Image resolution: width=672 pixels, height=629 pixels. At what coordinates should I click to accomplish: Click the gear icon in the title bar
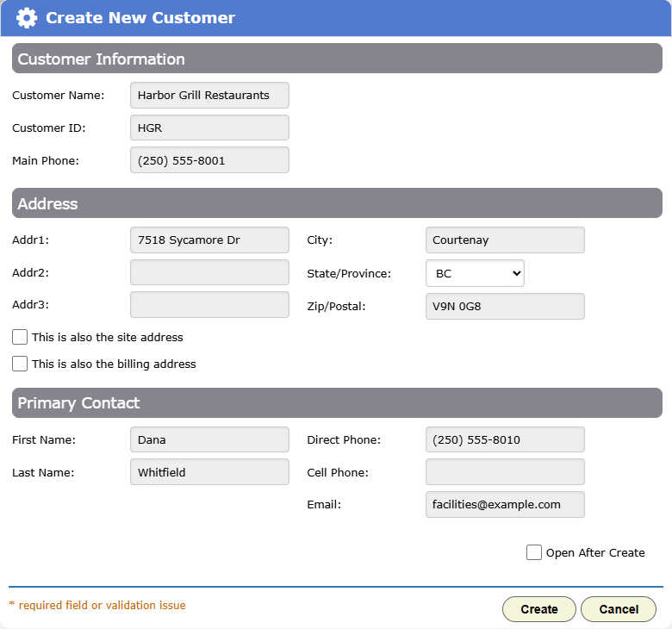tap(27, 18)
